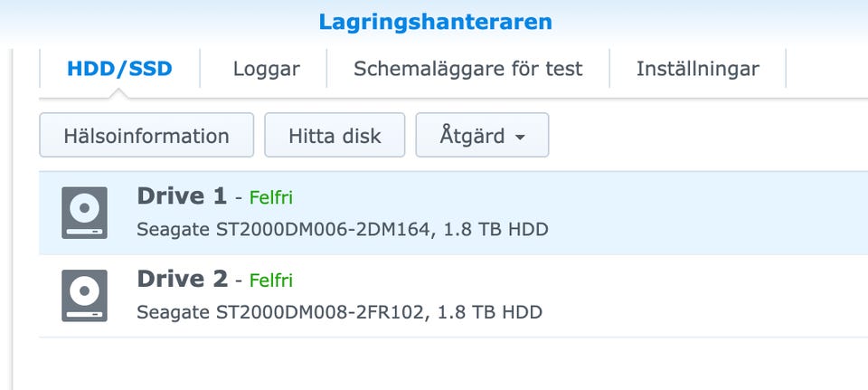Click the Seagate ST2000DM008-2FR102 model text
The height and width of the screenshot is (390, 868).
pyautogui.click(x=339, y=313)
